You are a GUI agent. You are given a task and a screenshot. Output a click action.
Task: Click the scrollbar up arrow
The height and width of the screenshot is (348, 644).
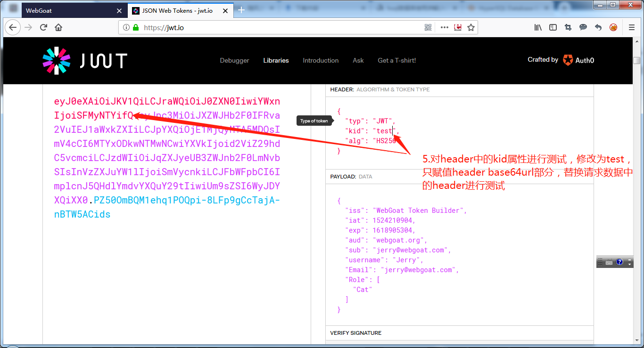click(636, 41)
